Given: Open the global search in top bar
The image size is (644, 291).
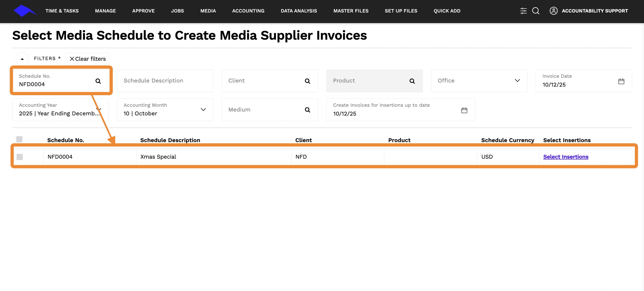Looking at the screenshot, I should (x=535, y=11).
